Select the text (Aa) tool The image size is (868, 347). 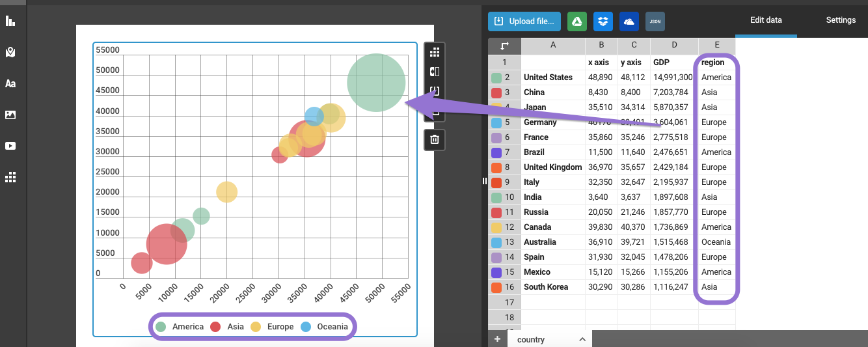(10, 83)
